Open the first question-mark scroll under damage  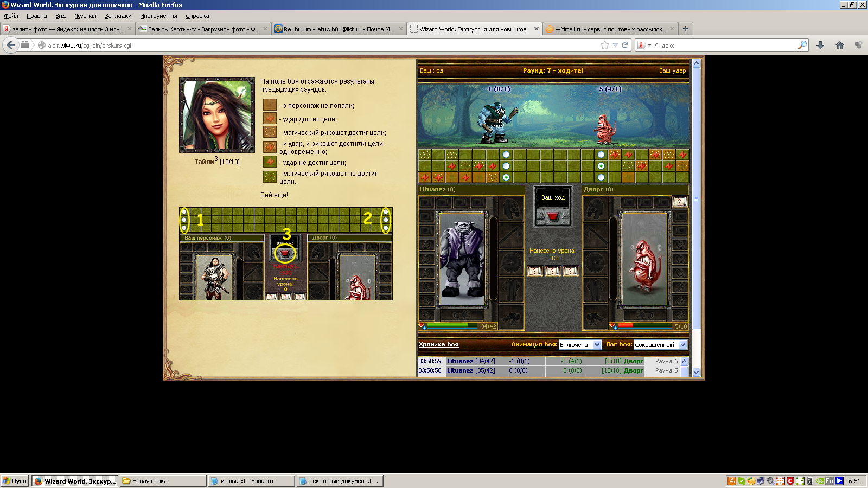point(535,271)
